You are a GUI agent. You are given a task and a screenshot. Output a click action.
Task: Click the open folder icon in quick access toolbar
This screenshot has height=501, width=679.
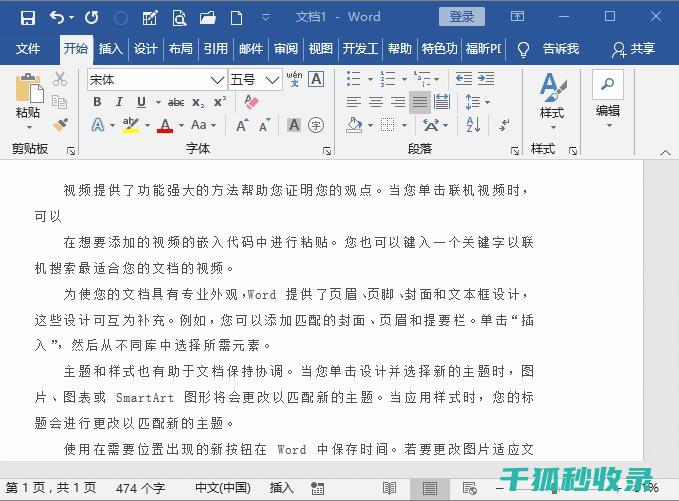click(x=208, y=18)
